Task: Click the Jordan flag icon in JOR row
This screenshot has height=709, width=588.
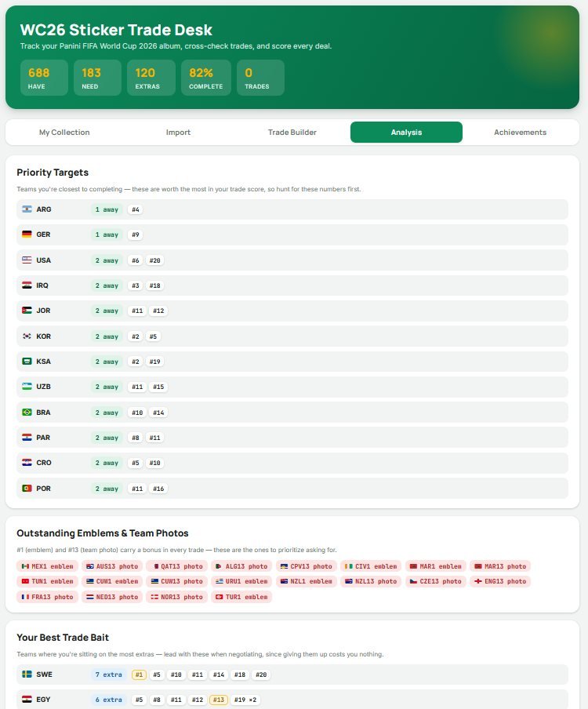Action: click(27, 311)
